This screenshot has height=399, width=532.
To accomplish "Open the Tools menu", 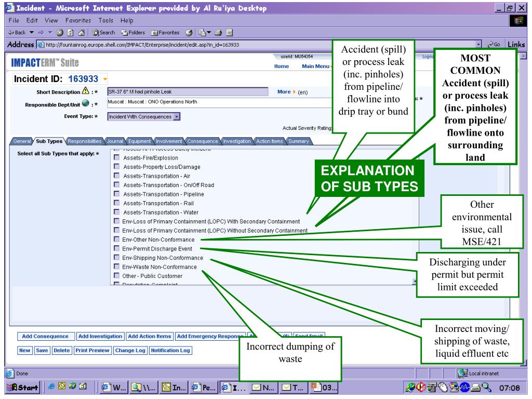I will 106,20.
